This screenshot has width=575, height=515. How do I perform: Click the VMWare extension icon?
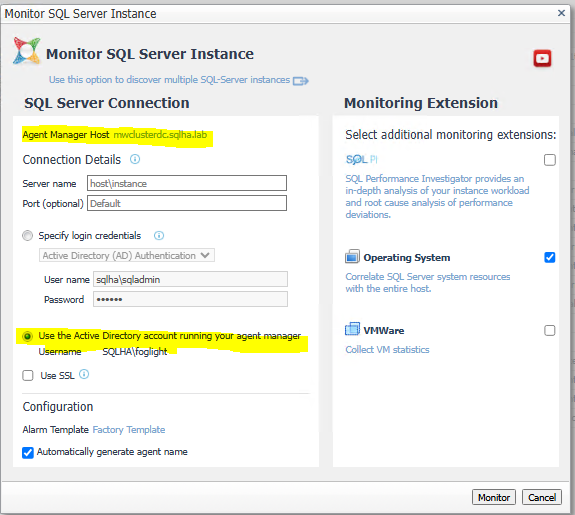tap(352, 329)
